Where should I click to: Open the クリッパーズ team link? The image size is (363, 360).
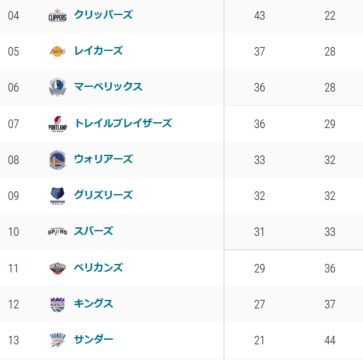[103, 15]
